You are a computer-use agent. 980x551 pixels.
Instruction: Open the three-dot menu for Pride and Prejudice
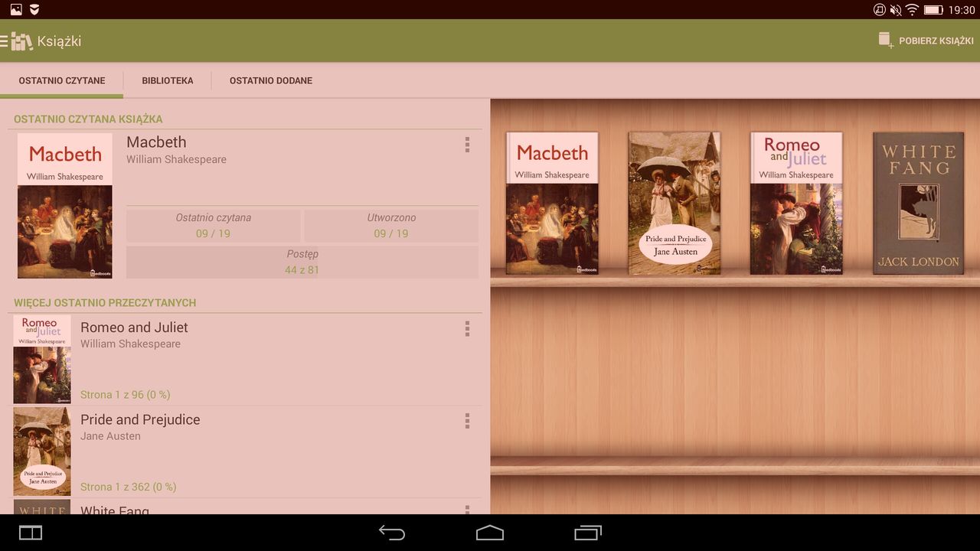click(467, 421)
